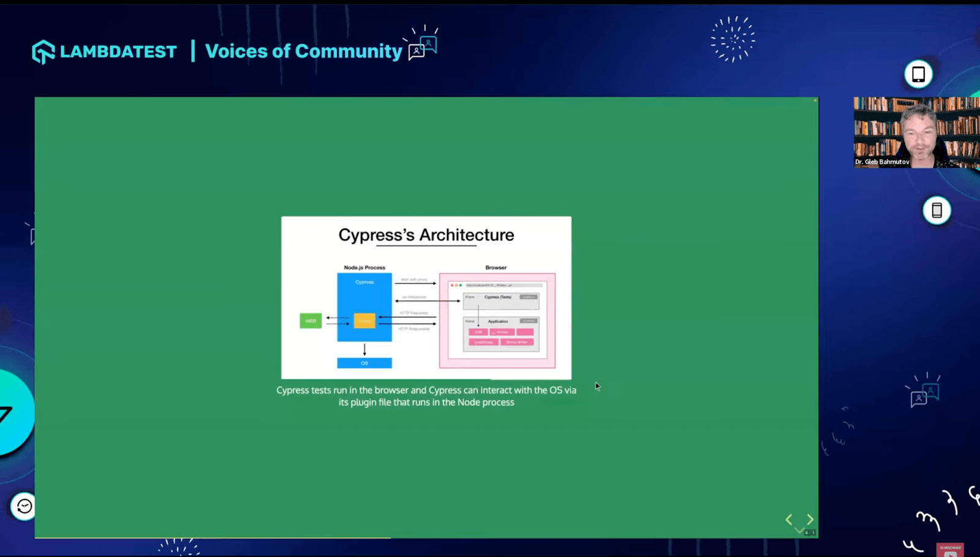Viewport: 980px width, 557px height.
Task: Click the Voices of Community title text
Action: 303,51
